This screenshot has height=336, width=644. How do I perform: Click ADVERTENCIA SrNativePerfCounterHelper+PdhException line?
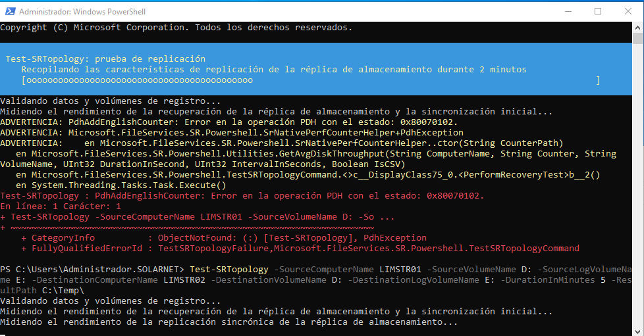pyautogui.click(x=232, y=133)
